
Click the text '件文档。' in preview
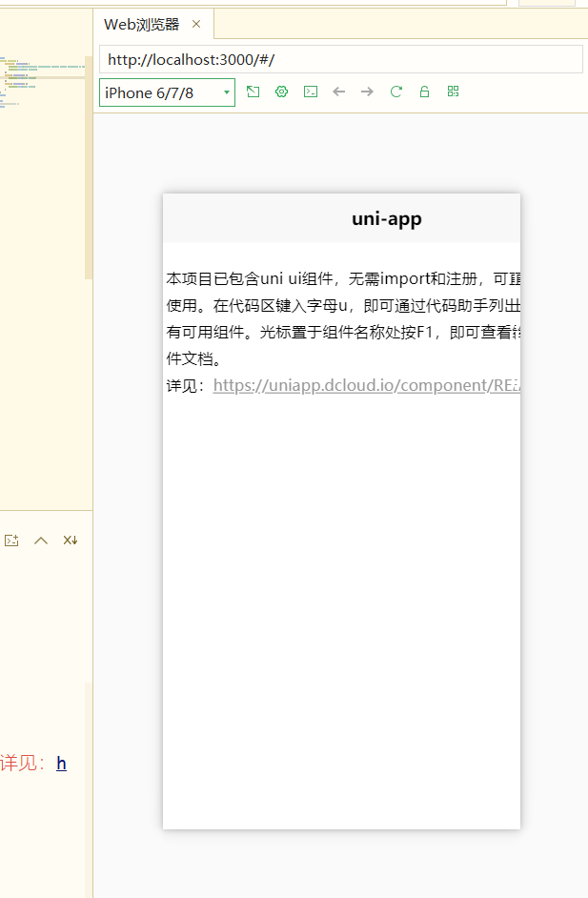coord(194,359)
